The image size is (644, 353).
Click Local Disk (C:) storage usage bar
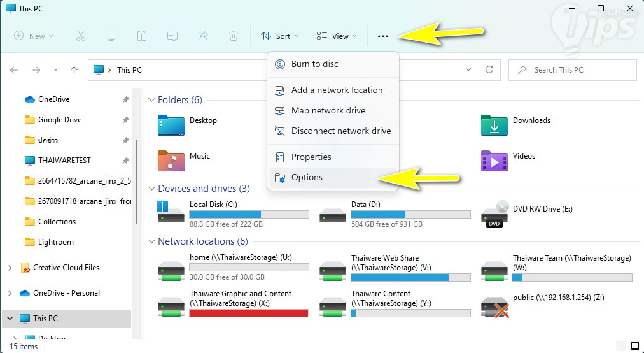click(x=249, y=214)
